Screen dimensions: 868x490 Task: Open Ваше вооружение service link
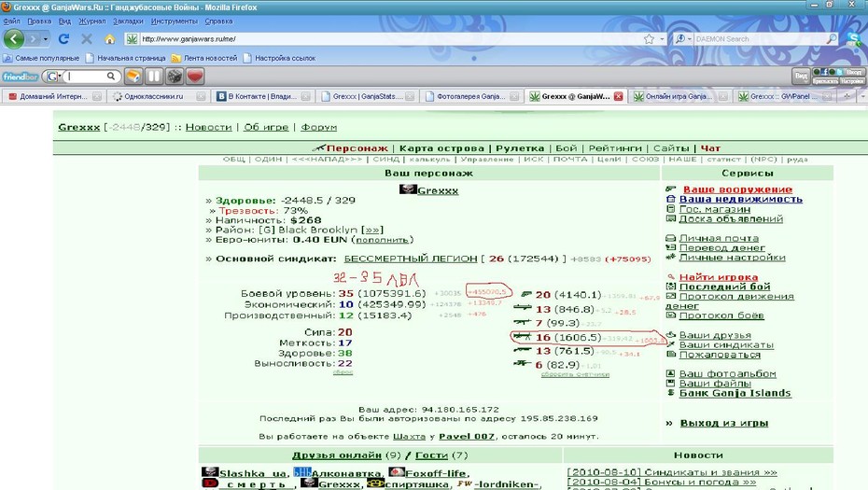pos(737,189)
